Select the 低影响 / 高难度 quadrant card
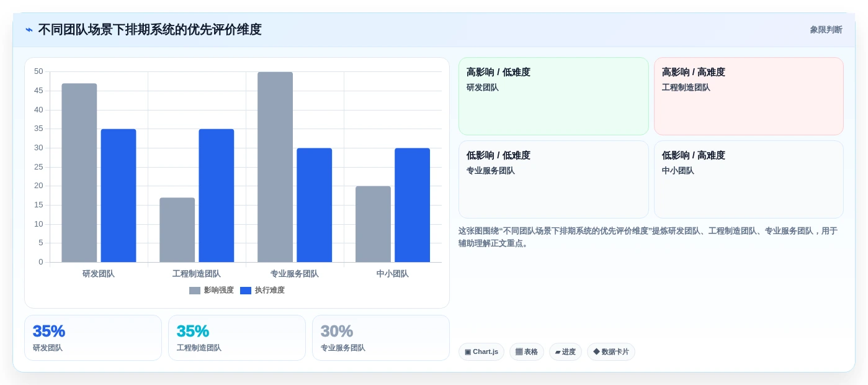The width and height of the screenshot is (868, 385). click(x=749, y=179)
